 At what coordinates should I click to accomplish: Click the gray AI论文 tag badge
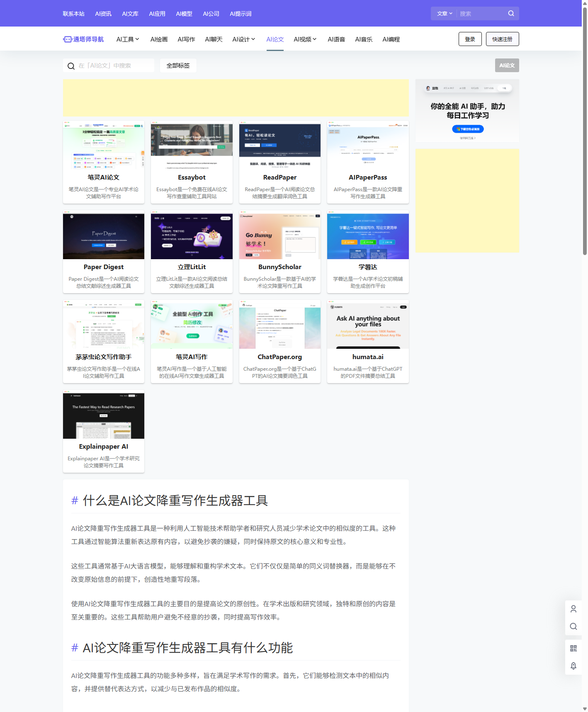[x=507, y=66]
